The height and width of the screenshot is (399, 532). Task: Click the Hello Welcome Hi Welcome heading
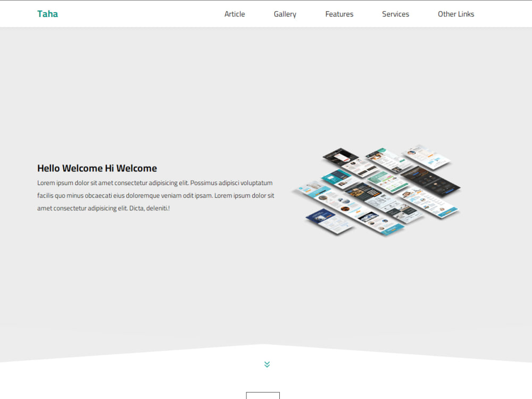coord(97,168)
